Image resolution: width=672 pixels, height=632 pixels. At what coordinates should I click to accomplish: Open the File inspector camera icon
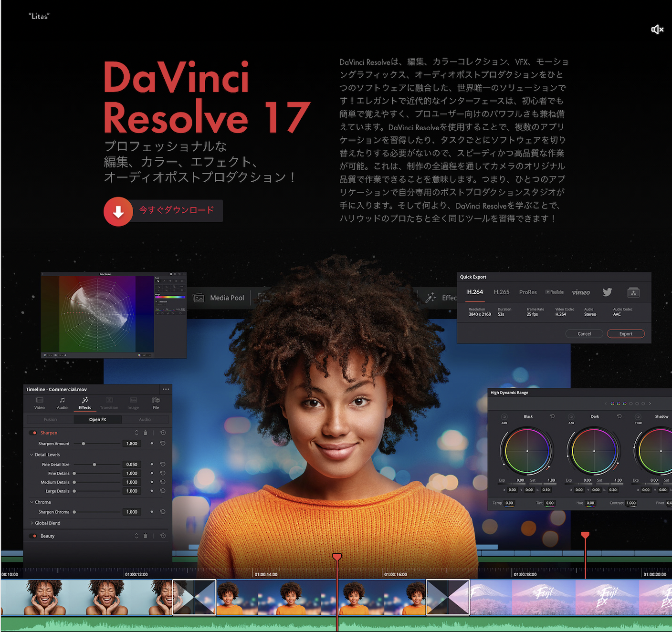[x=156, y=400]
